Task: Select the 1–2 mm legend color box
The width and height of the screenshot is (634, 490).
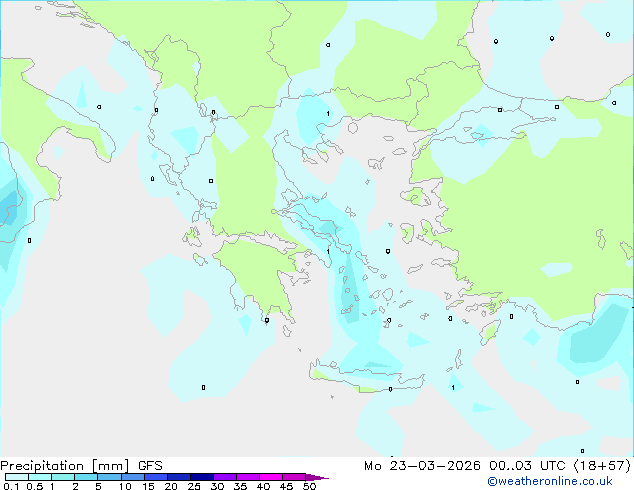Action: point(63,477)
